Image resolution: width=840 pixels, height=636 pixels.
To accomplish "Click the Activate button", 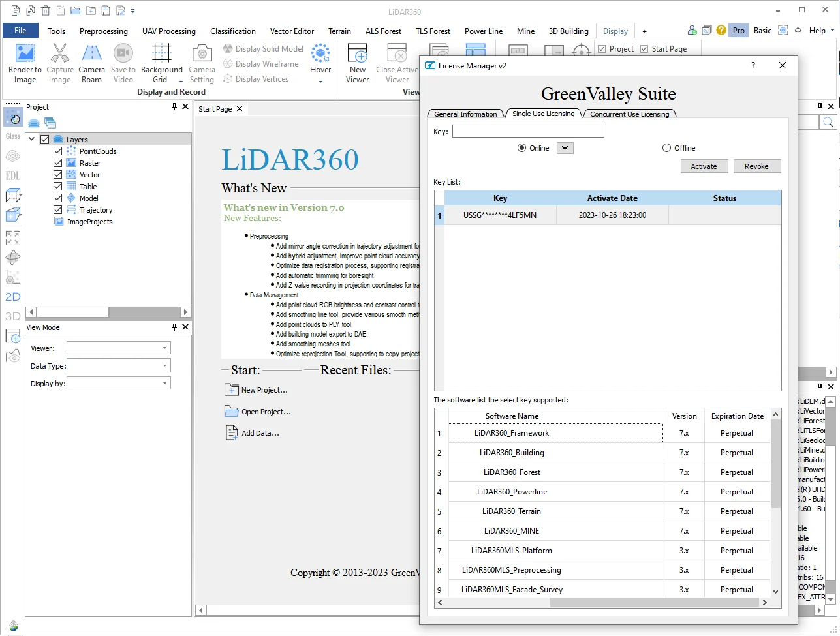I will pyautogui.click(x=704, y=166).
